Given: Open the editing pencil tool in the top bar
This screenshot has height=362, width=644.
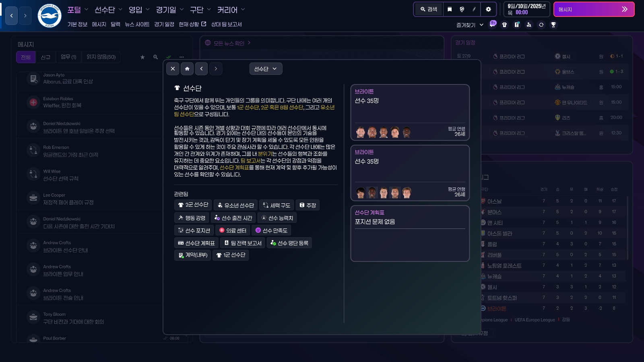Looking at the screenshot, I should click(475, 9).
